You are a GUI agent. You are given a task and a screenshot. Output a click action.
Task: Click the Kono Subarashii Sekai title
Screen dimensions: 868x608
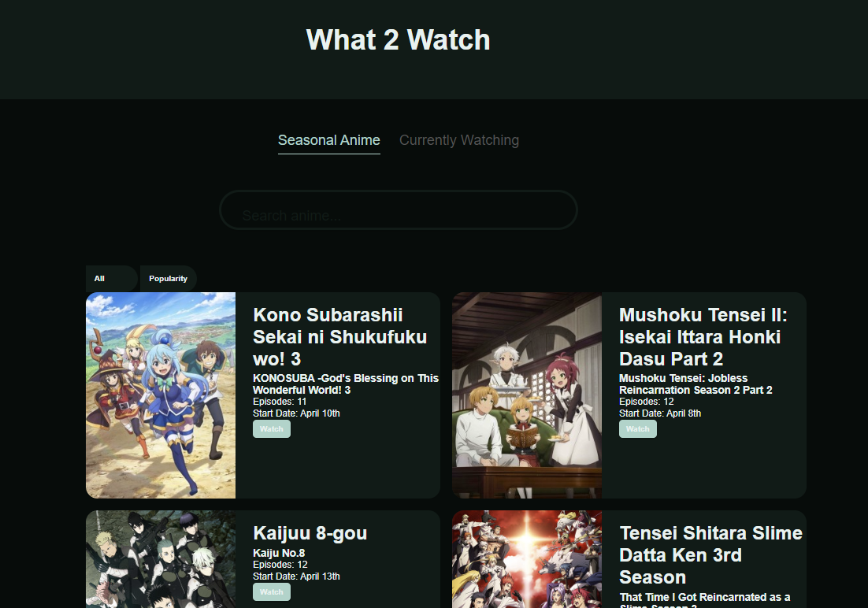339,336
